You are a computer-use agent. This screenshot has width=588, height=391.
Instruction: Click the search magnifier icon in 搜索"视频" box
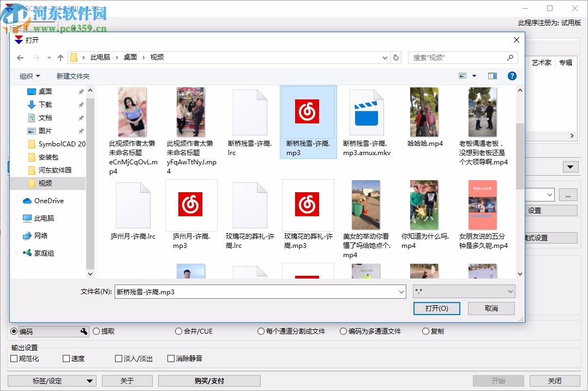tap(509, 57)
